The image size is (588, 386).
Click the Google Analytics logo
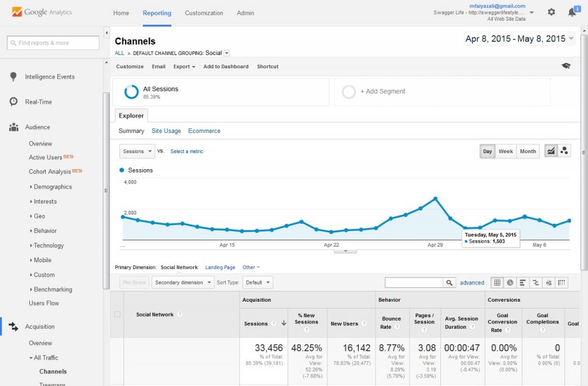click(x=41, y=12)
